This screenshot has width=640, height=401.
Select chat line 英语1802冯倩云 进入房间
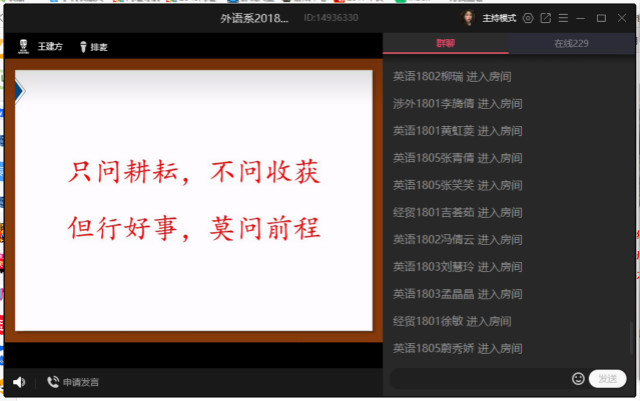[458, 240]
